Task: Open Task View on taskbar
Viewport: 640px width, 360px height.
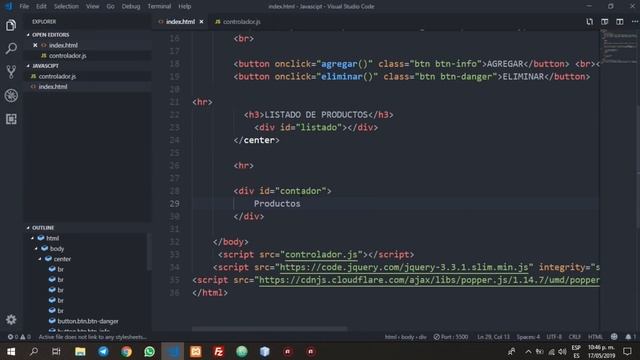Action: (56, 351)
